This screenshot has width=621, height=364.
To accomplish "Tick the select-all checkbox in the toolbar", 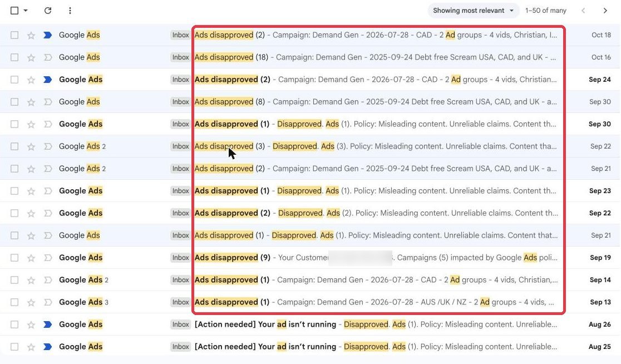I will point(14,11).
